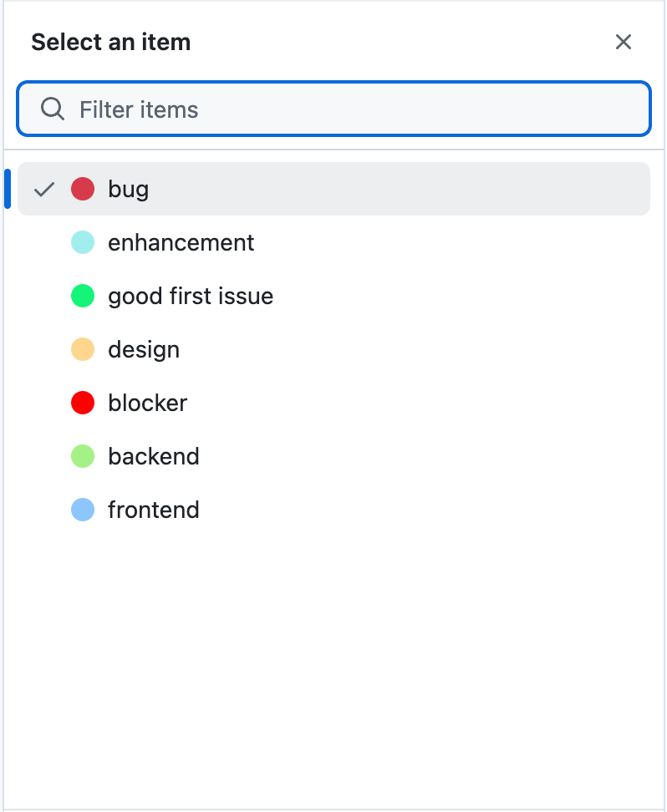The image size is (667, 812).
Task: Click the pale orange design color dot
Action: point(83,349)
